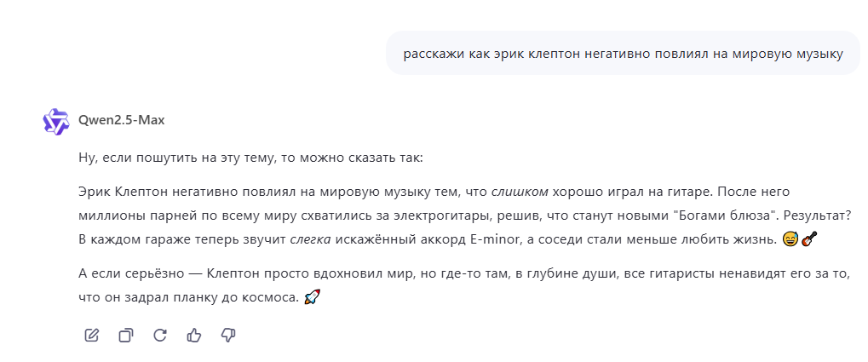Click the paragraph beginning "А если серьёзно"
Screen dimensions: 868x362
tap(464, 285)
